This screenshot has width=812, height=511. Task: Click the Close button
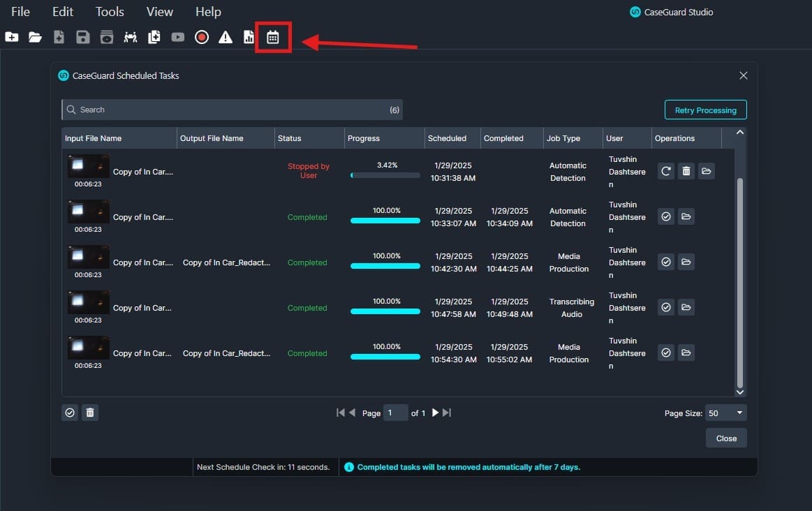726,438
